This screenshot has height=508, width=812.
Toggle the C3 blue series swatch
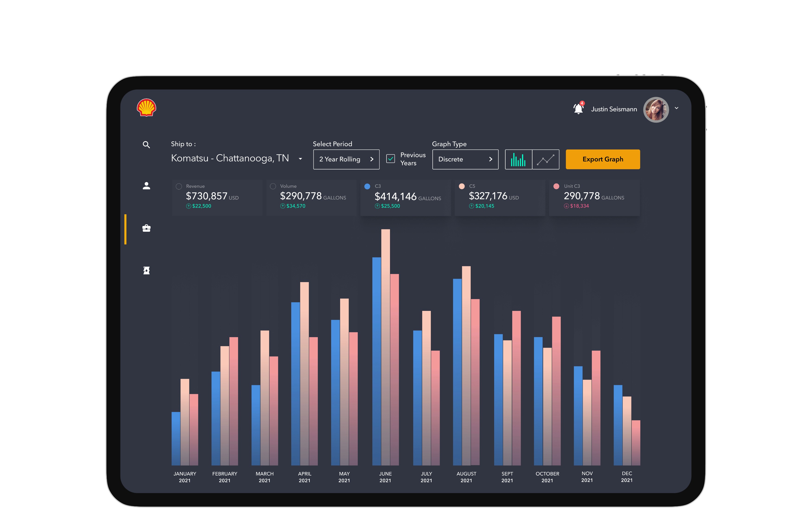click(x=367, y=186)
